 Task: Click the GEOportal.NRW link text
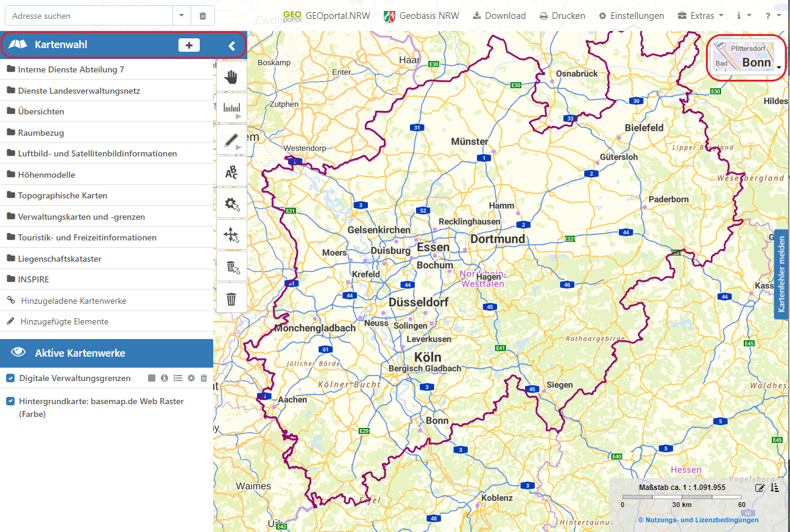pos(337,16)
